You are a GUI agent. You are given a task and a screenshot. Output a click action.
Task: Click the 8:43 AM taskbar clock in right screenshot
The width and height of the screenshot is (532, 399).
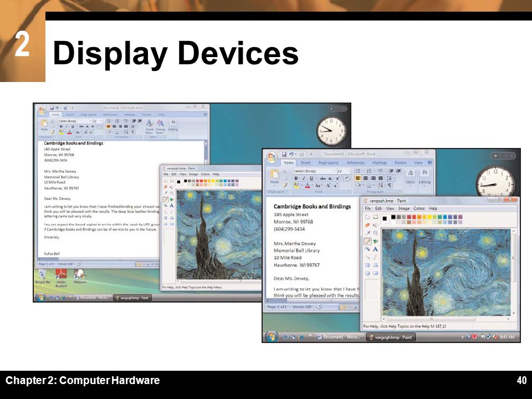click(x=507, y=337)
